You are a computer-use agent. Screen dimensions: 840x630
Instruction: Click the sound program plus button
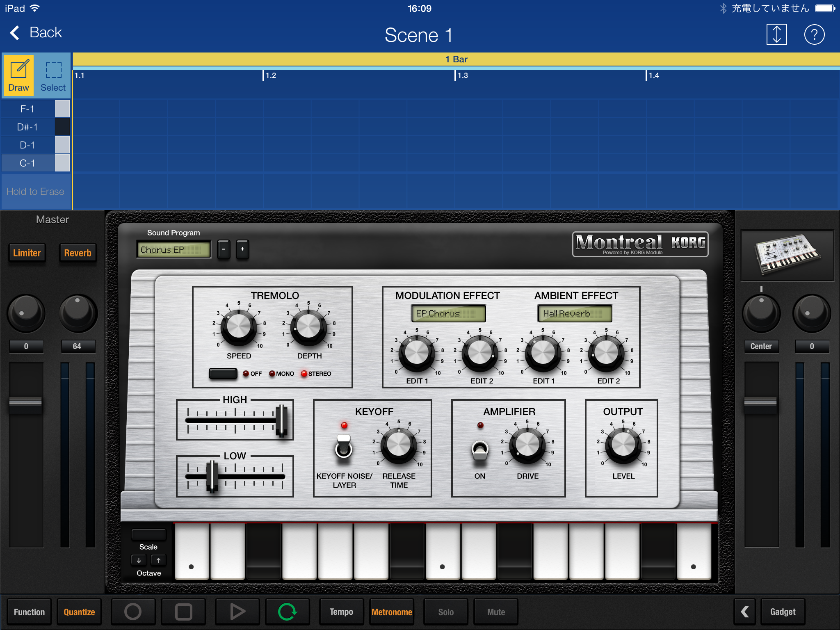pyautogui.click(x=242, y=249)
